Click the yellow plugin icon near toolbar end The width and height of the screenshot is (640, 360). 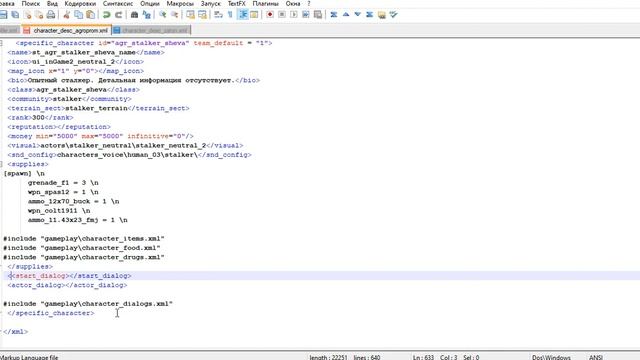click(382, 15)
